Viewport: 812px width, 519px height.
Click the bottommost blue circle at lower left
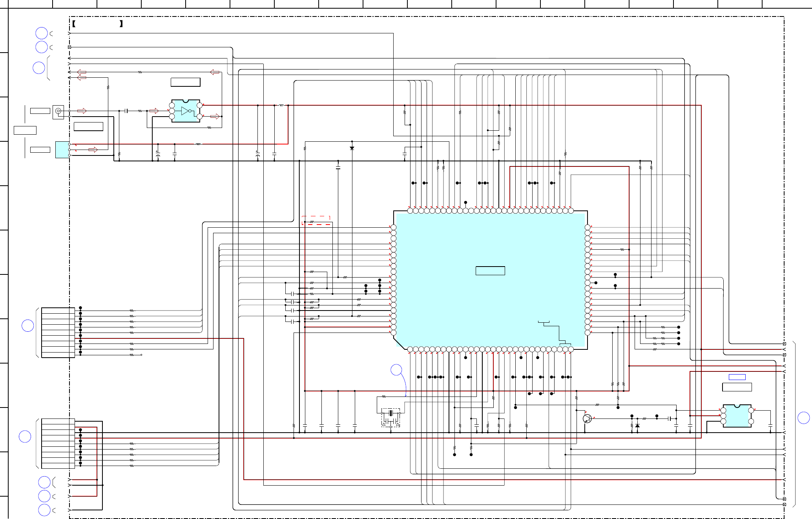coord(44,510)
